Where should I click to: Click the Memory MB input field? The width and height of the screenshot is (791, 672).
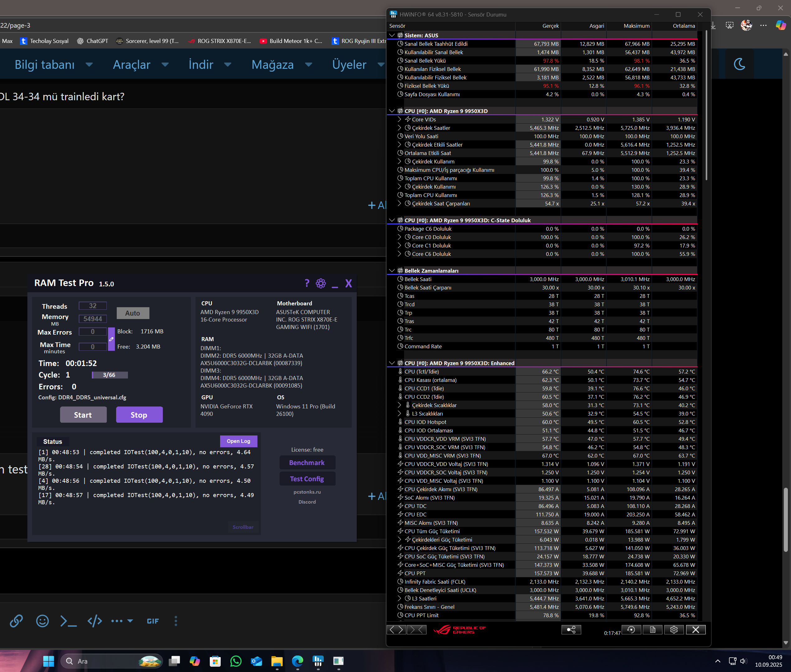click(92, 319)
